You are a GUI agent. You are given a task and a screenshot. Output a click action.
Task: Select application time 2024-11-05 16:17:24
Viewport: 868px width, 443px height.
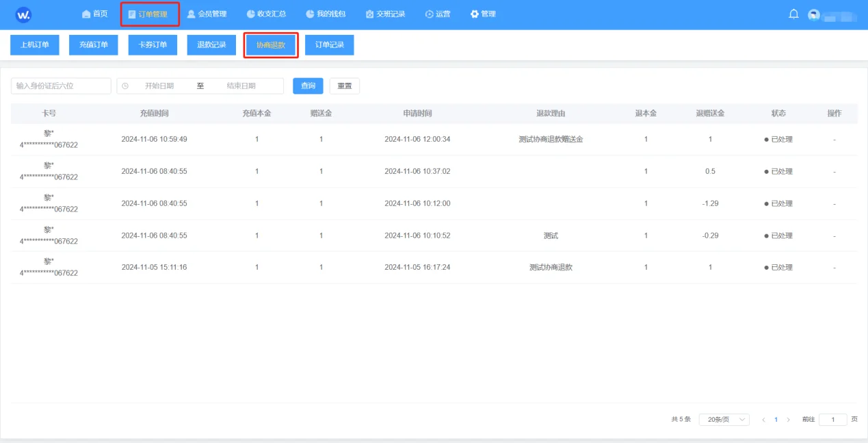[417, 267]
